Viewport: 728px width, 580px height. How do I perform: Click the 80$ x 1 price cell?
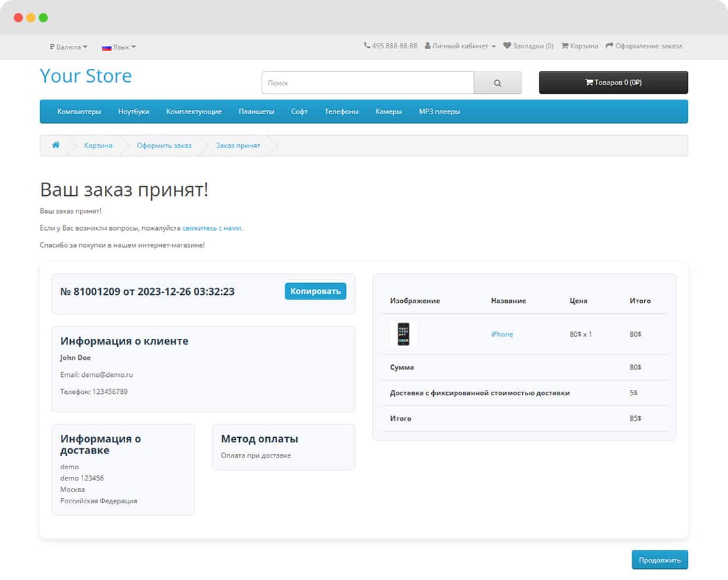click(581, 334)
